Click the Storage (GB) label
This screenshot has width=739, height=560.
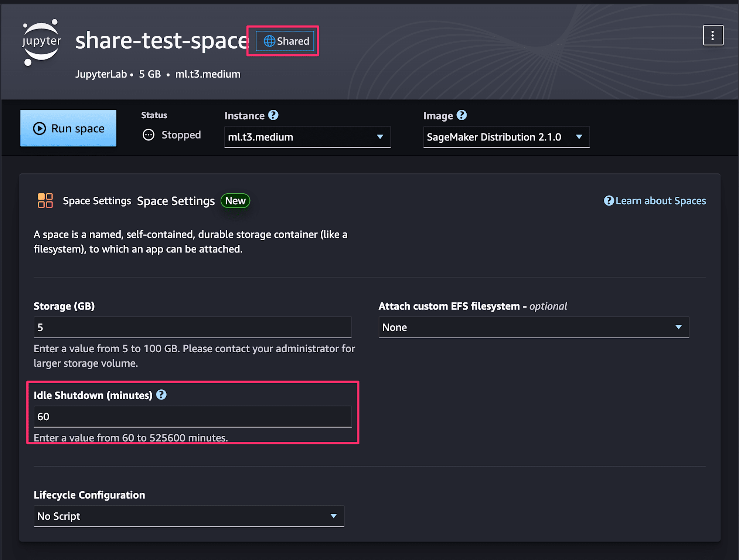pos(64,306)
